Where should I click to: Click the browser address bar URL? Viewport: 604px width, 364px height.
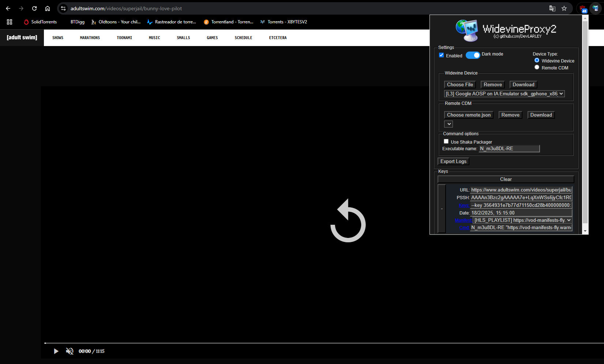[126, 8]
